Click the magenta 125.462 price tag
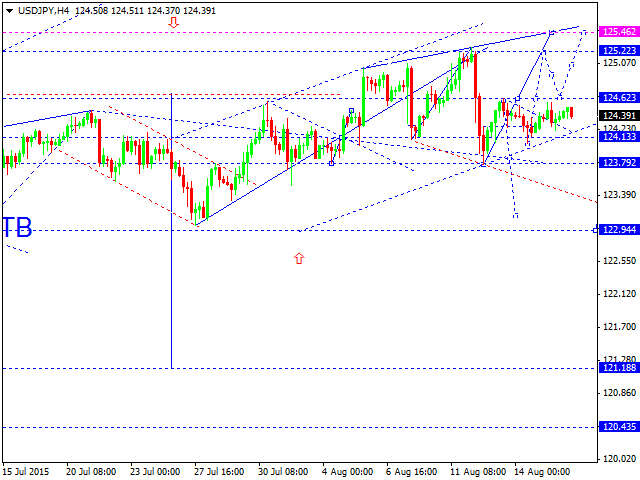The image size is (640, 480). click(619, 32)
